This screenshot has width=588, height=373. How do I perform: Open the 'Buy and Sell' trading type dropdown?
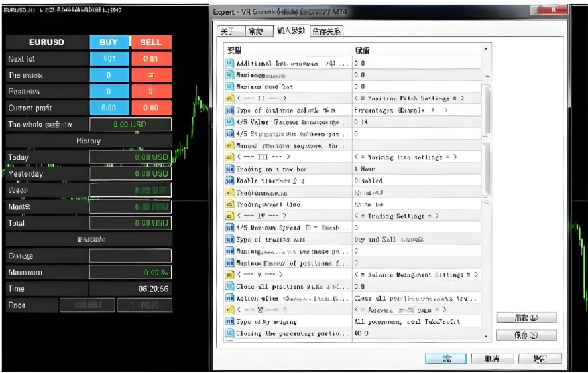click(x=416, y=239)
